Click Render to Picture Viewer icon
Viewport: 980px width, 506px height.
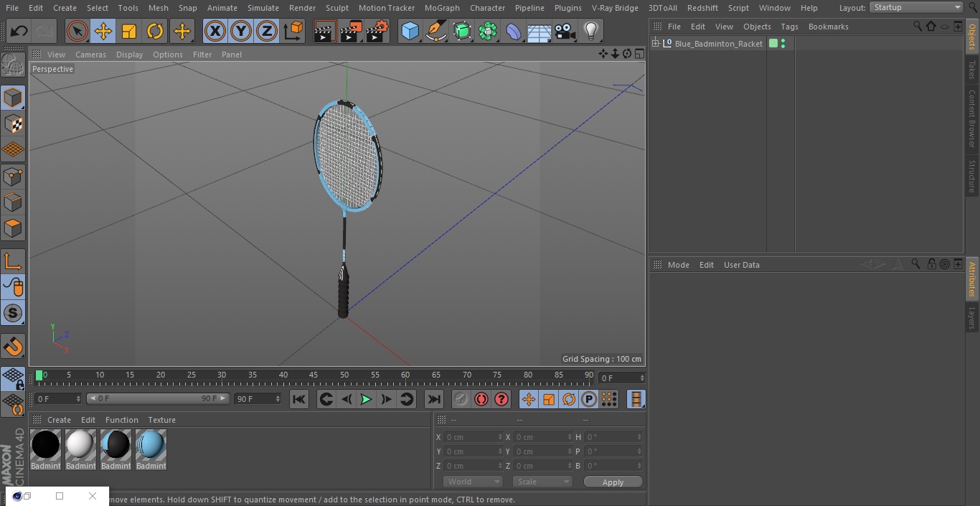pyautogui.click(x=351, y=31)
